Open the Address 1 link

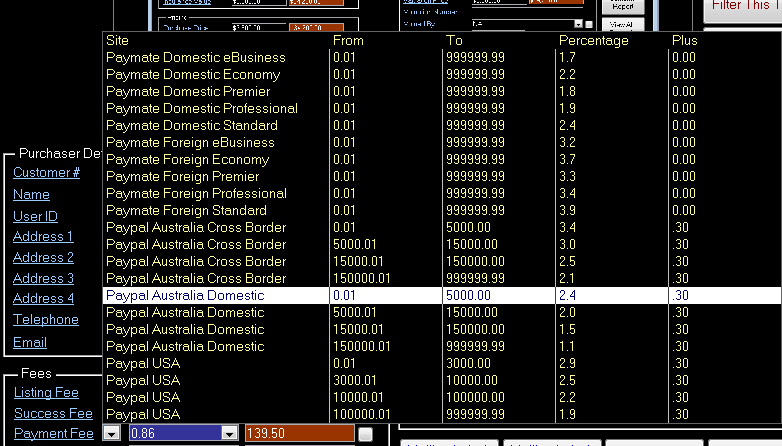(x=43, y=236)
